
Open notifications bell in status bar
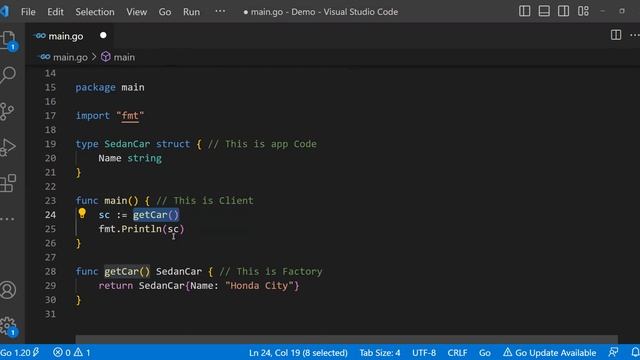point(635,352)
